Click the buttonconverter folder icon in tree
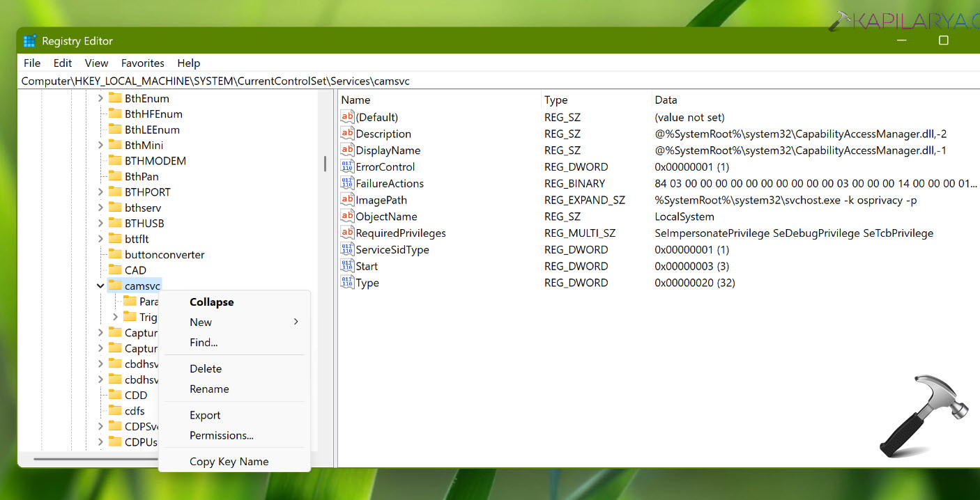 tap(115, 255)
